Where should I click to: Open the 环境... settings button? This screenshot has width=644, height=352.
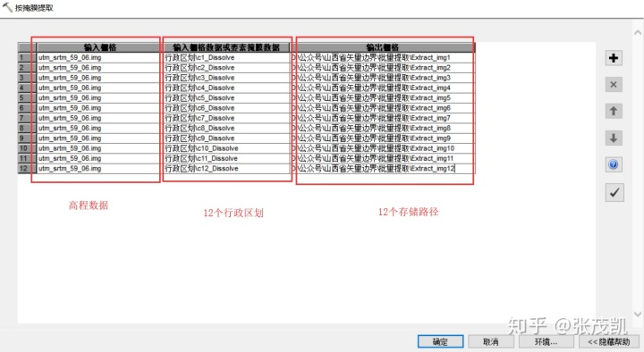tap(546, 342)
